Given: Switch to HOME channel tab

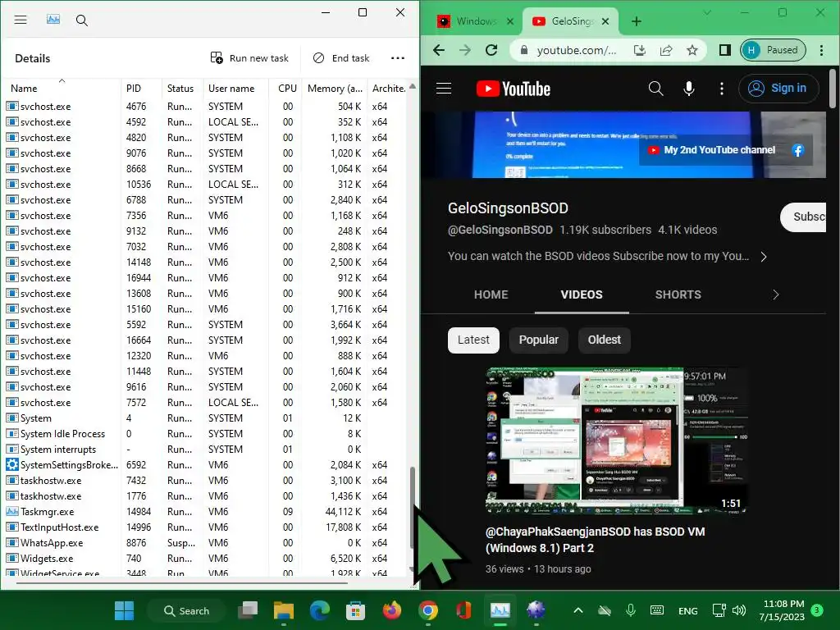Looking at the screenshot, I should pyautogui.click(x=491, y=294).
